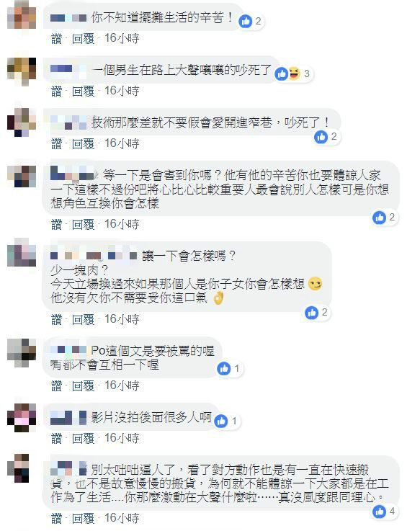The image size is (420, 531).
Task: Like the comment 你不知道擺攤生活的辛苦
Action: pos(57,39)
